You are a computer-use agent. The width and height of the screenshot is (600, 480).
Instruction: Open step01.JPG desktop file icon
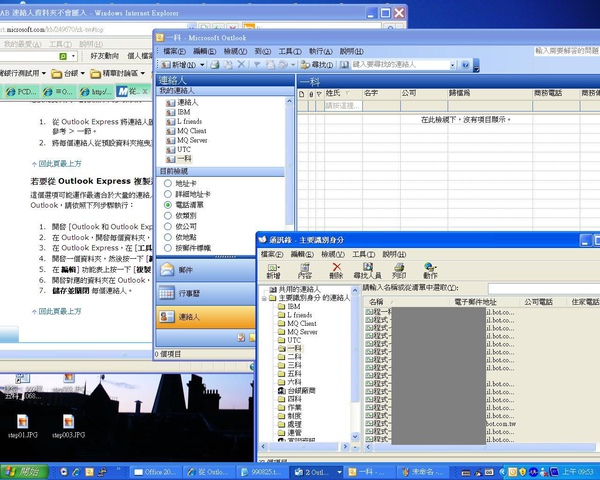click(23, 426)
